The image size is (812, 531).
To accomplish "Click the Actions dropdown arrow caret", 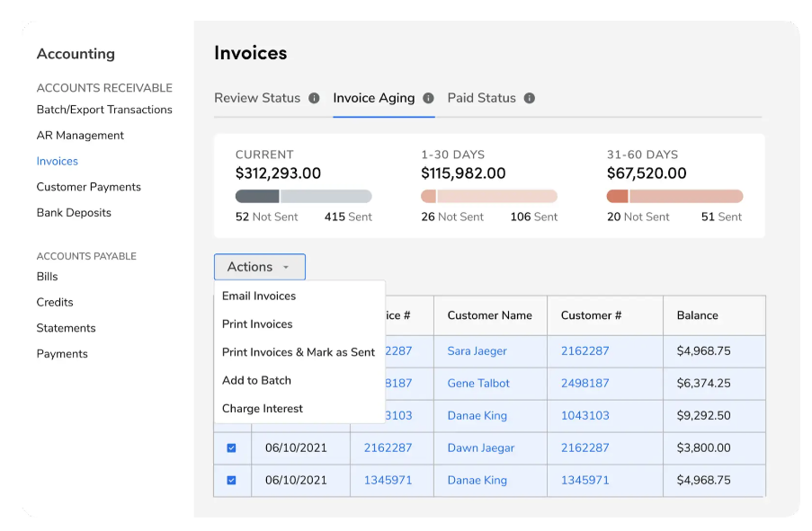I will click(286, 268).
